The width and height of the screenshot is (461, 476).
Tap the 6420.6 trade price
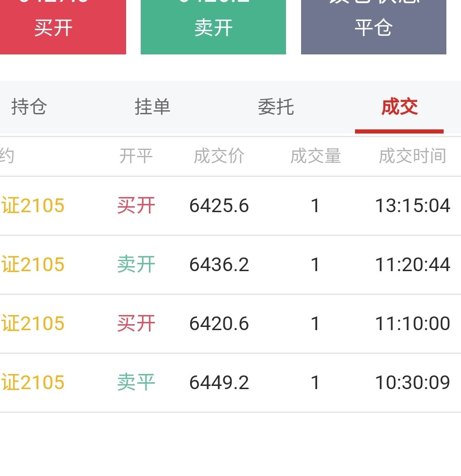point(219,324)
